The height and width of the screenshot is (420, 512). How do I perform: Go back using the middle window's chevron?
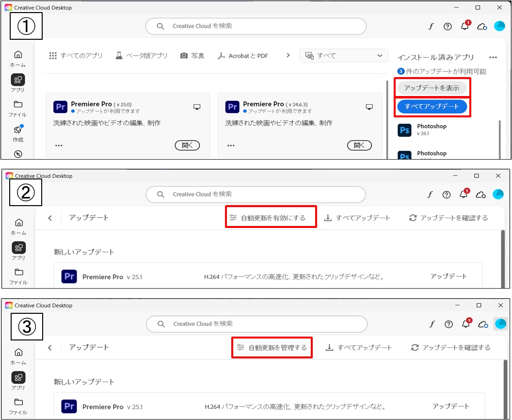point(50,218)
